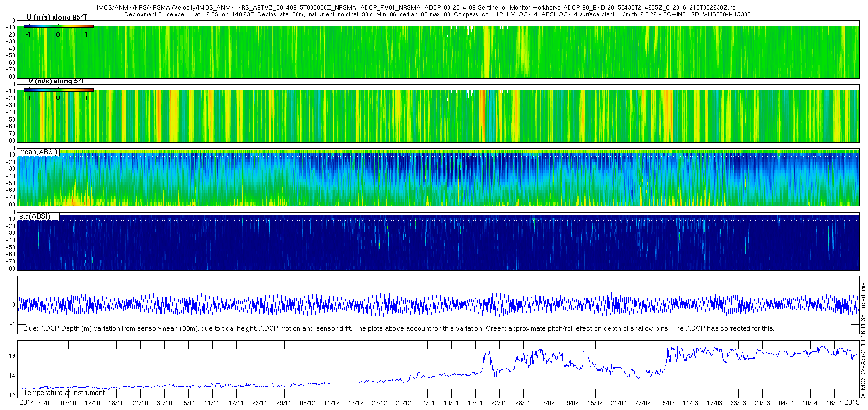Click the '2014' year label on time axis
The image size is (868, 410).
coord(27,403)
